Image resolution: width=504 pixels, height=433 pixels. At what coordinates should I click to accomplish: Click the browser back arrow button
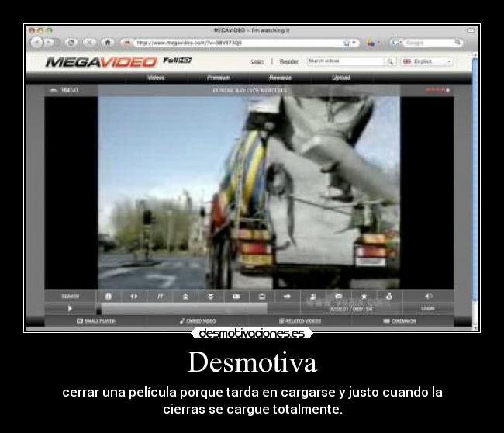pos(36,43)
